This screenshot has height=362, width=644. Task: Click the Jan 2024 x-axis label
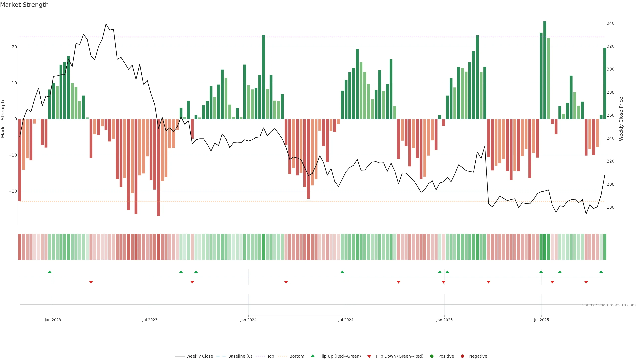(x=248, y=320)
